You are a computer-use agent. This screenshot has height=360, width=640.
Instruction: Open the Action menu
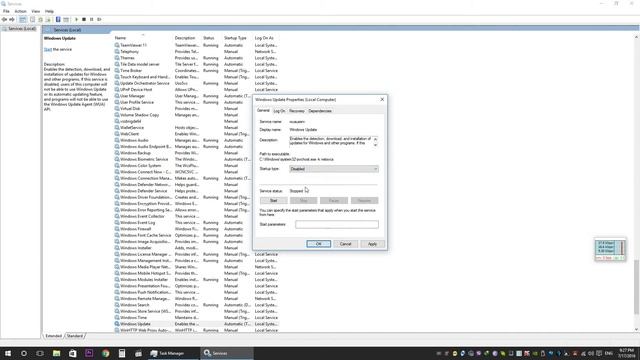tap(20, 11)
